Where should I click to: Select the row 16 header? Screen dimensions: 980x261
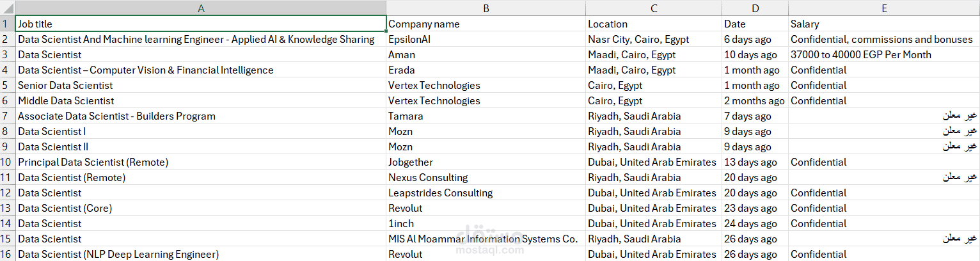pos(8,254)
